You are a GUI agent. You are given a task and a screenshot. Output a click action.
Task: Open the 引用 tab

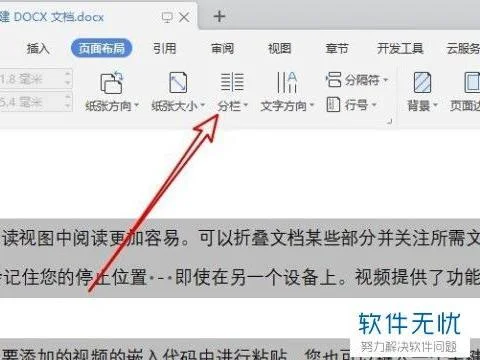[165, 49]
